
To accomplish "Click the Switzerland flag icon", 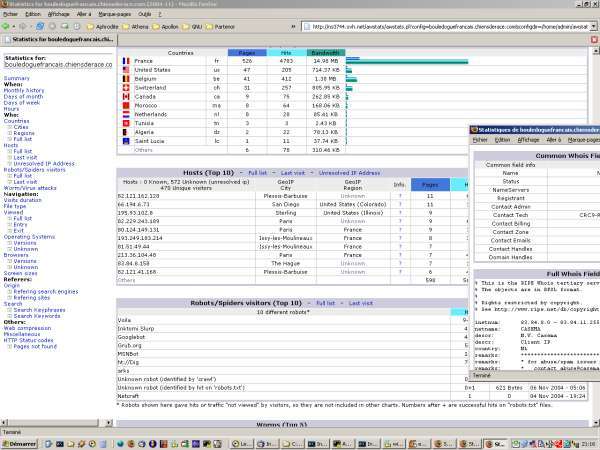I will 126,88.
